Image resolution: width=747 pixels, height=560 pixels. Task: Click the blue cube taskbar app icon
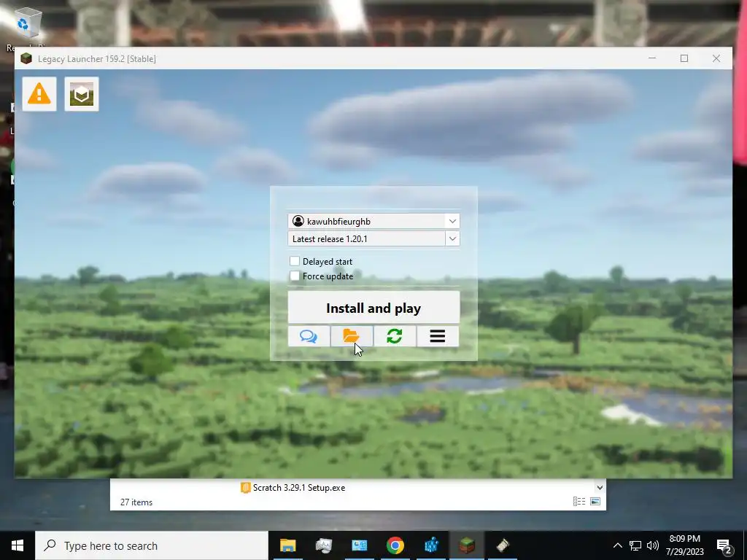(x=431, y=545)
